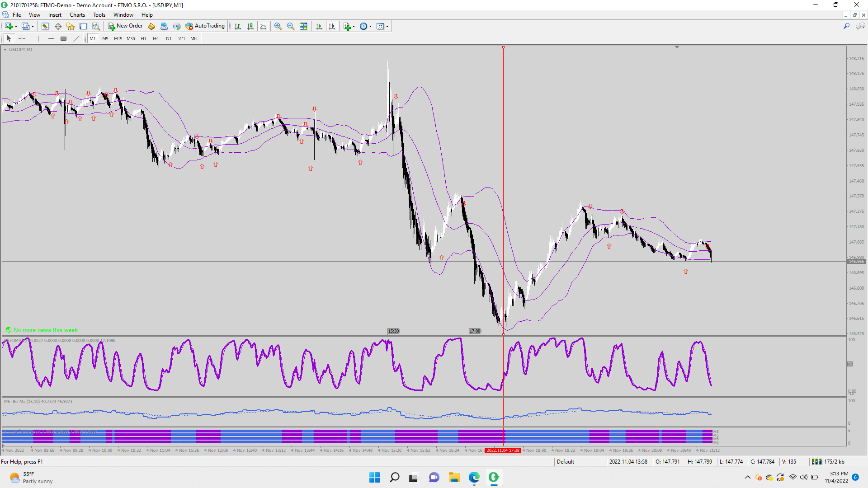Switch timeframe to H1
This screenshot has width=868, height=488.
143,38
